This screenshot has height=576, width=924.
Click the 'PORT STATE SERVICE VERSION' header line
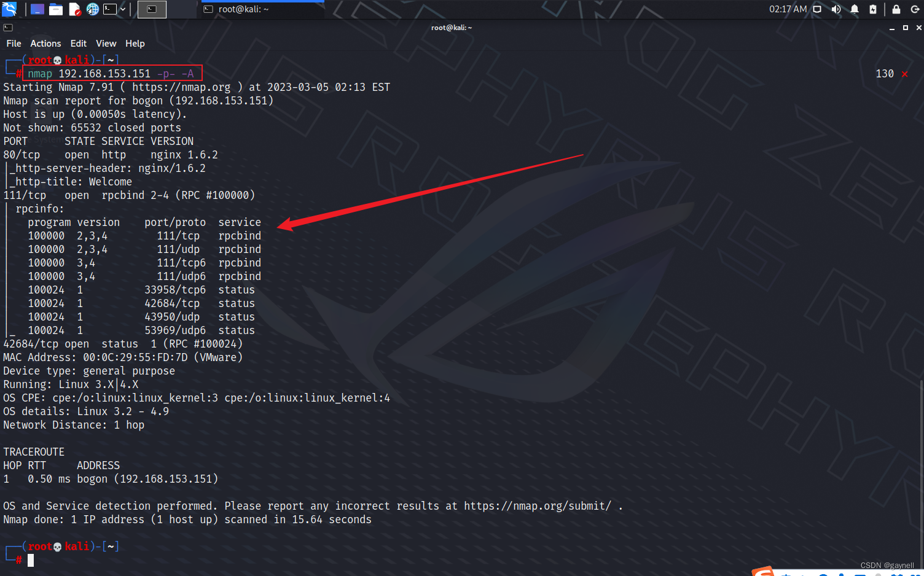coord(98,141)
